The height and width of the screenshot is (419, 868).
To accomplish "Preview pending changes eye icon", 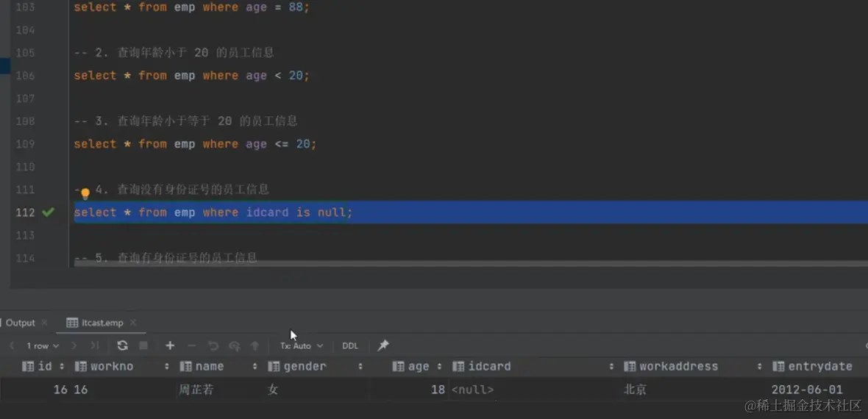I will pyautogui.click(x=234, y=346).
